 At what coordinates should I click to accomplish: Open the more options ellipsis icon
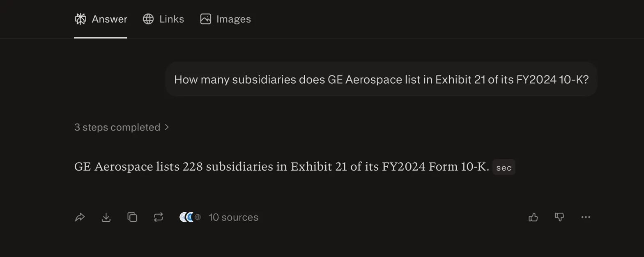click(x=586, y=217)
